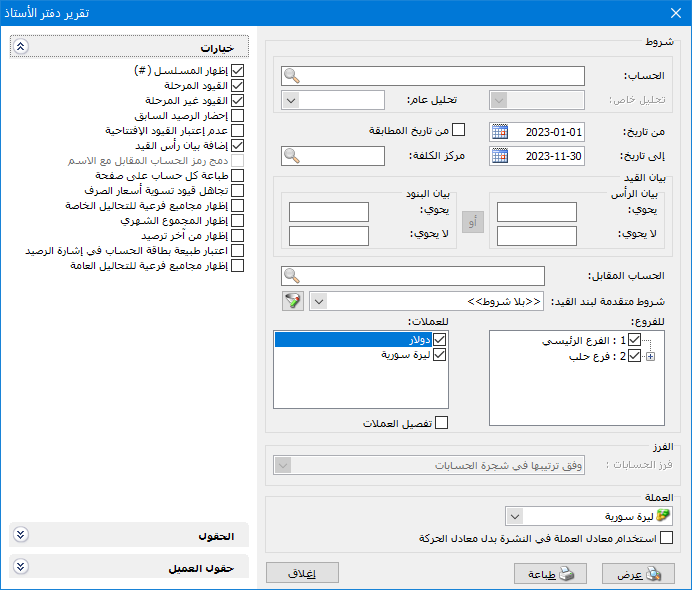
Task: Click the أو (or) toggle button
Action: [473, 222]
